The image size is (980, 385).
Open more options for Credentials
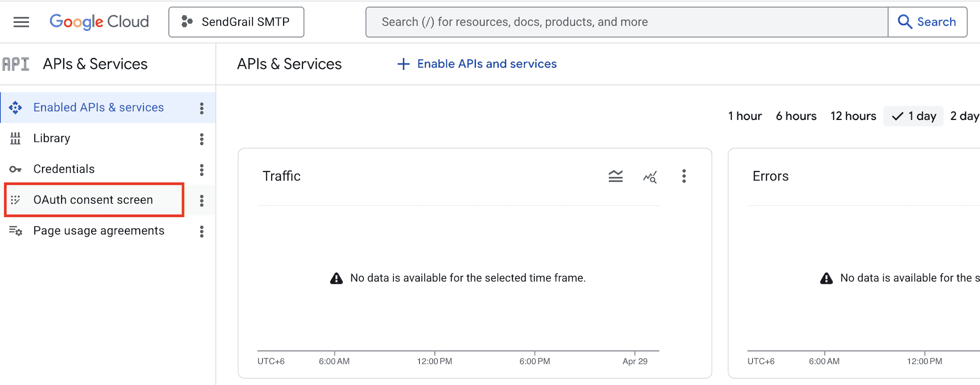pos(202,170)
